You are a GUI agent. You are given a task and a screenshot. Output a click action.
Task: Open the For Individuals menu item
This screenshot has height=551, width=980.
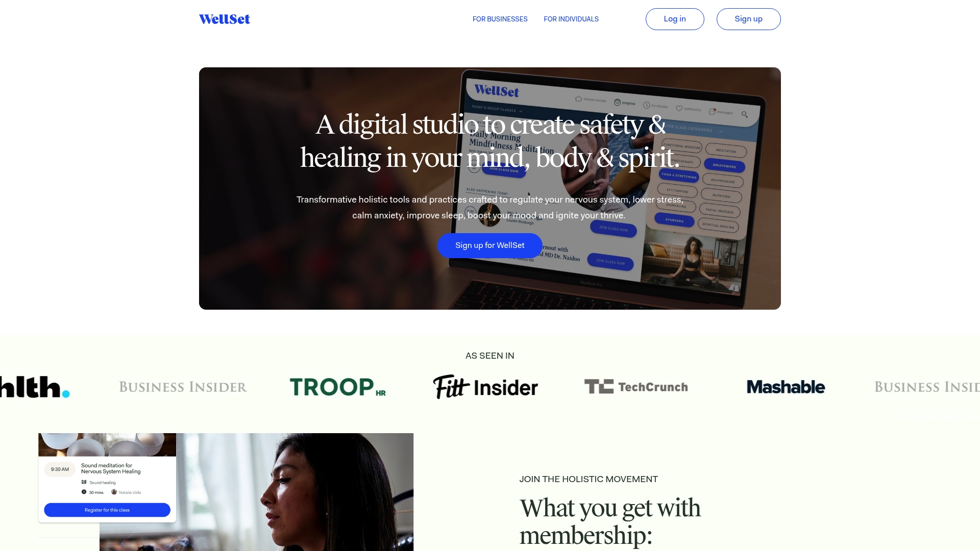pyautogui.click(x=571, y=19)
